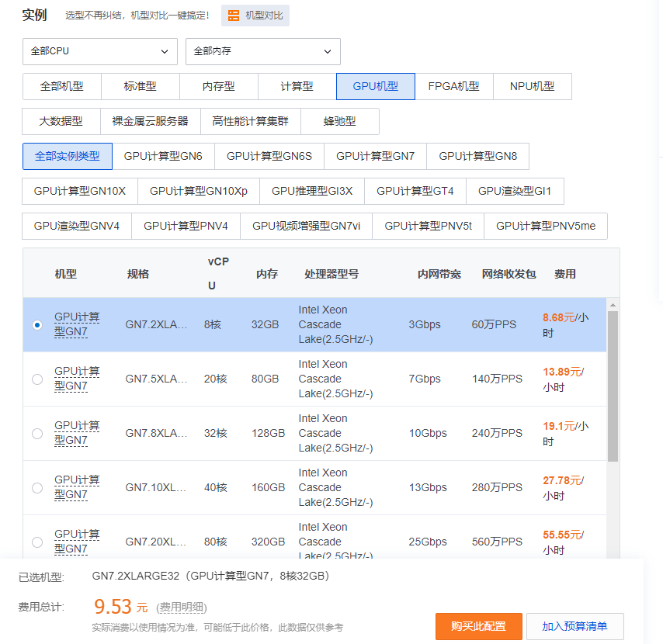Open the 全部内存 dropdown
The image size is (663, 644).
263,51
